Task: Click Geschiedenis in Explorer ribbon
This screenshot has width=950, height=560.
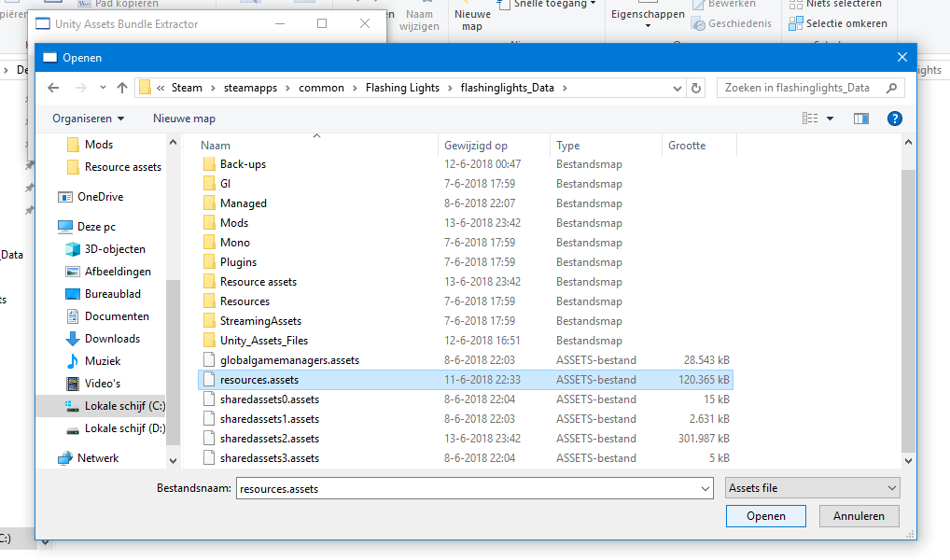Action: tap(732, 23)
